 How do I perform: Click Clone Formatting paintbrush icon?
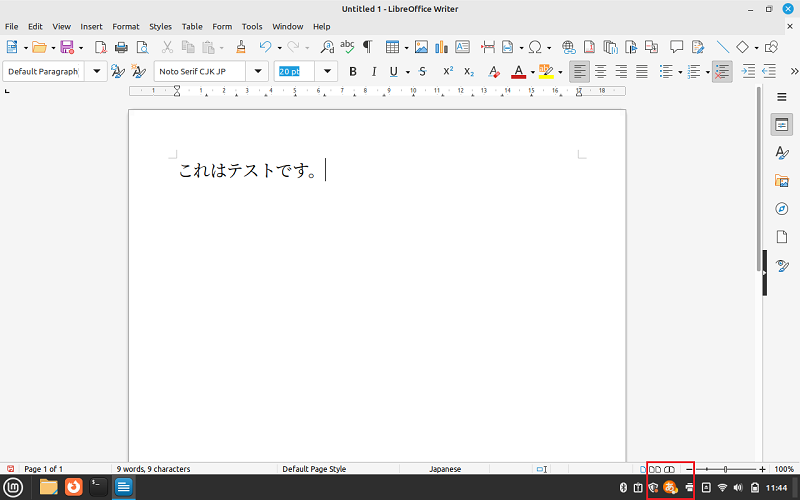pyautogui.click(x=241, y=47)
